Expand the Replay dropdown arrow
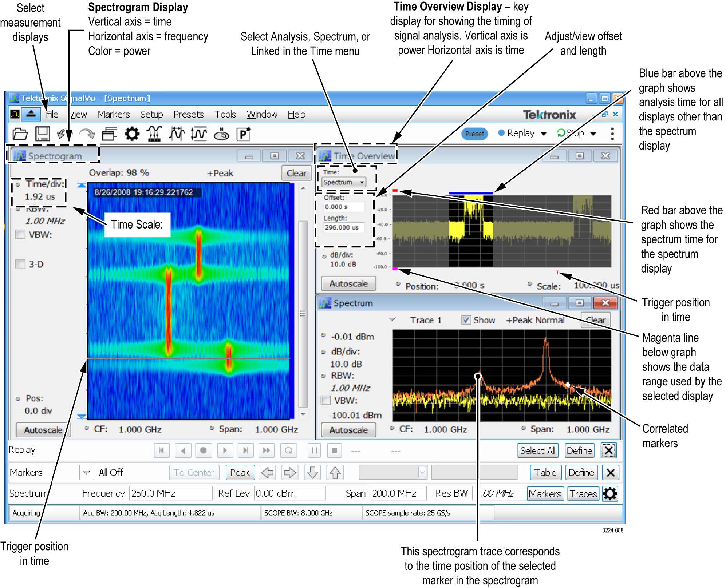The width and height of the screenshot is (726, 588). pyautogui.click(x=544, y=134)
